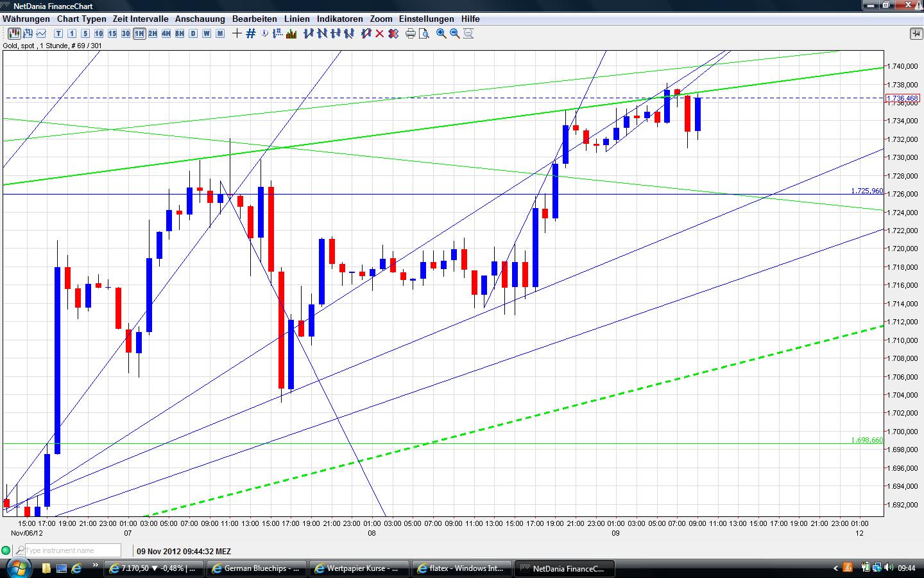Switch to the flatex window in taskbar
This screenshot has width=924, height=578.
coord(461,568)
